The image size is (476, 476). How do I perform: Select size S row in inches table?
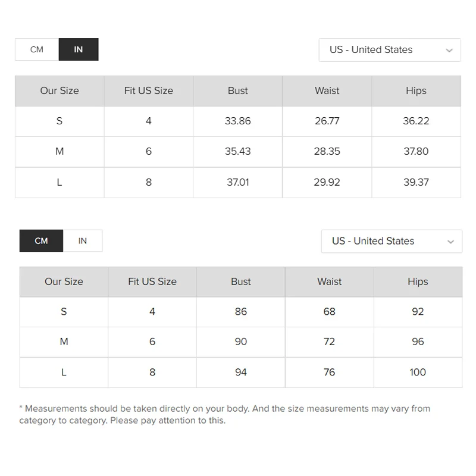click(x=59, y=121)
